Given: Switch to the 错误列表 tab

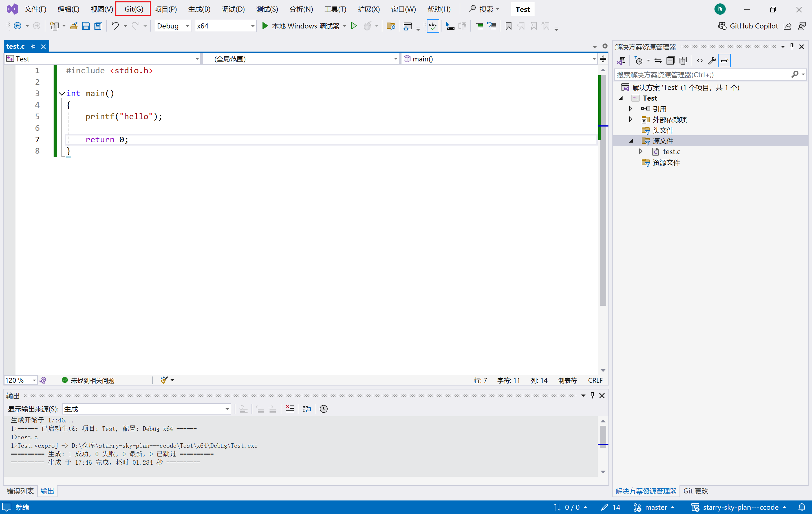Looking at the screenshot, I should [x=20, y=491].
